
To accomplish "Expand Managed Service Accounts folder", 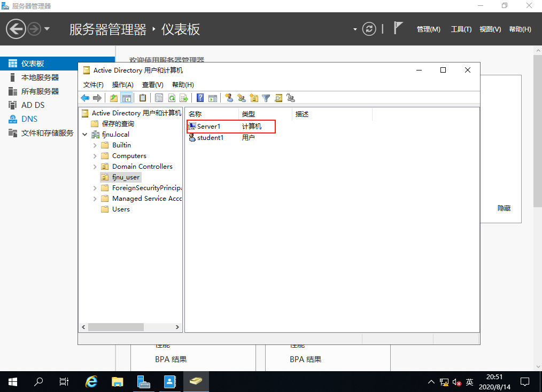I will (x=95, y=199).
